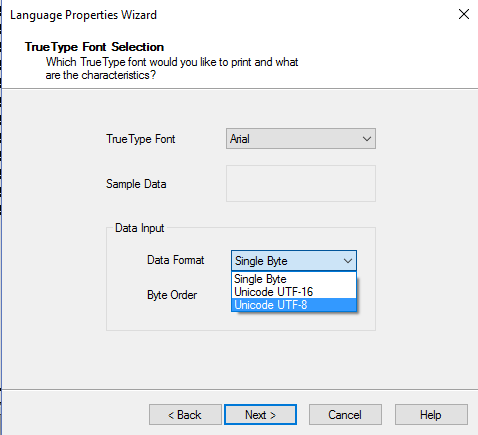This screenshot has height=435, width=478.
Task: Close the Language Properties Wizard window
Action: coord(464,14)
